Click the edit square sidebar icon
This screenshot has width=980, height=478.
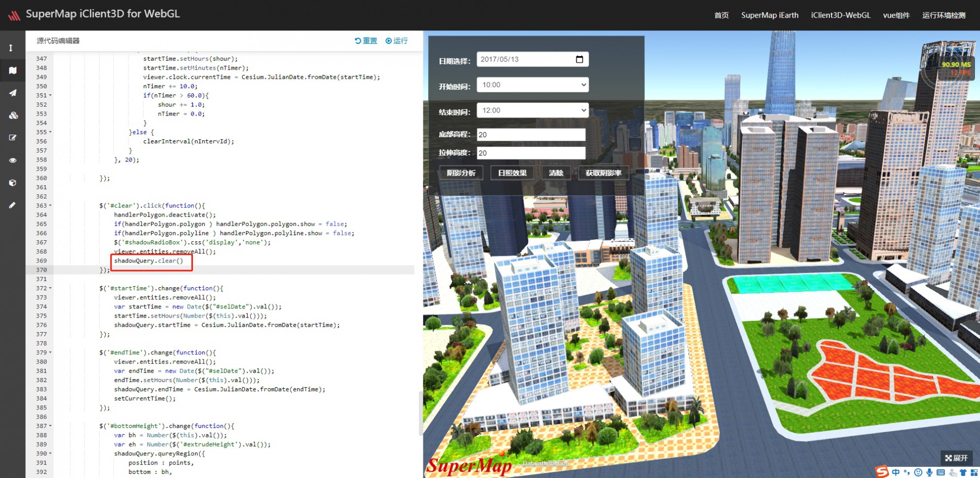click(13, 138)
